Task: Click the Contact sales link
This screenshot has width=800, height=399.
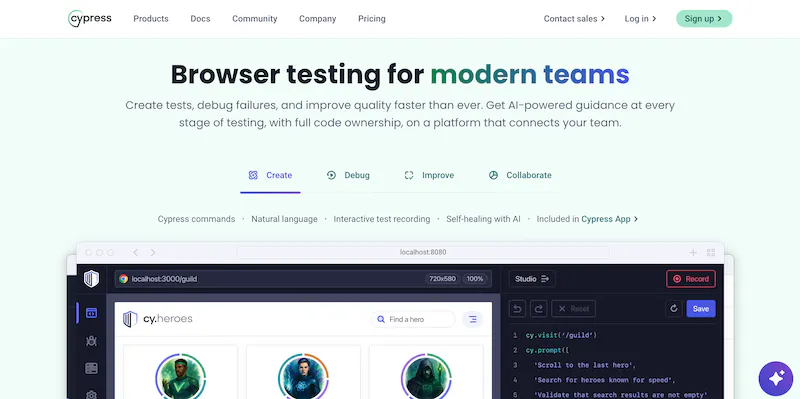Action: pyautogui.click(x=574, y=19)
